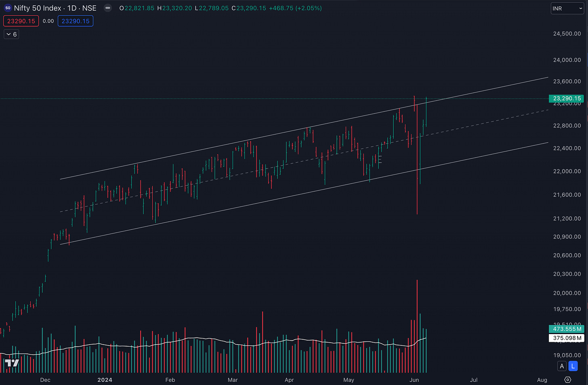The height and width of the screenshot is (385, 588).
Task: Click the 19,750.00 price axis label
Action: pos(567,309)
